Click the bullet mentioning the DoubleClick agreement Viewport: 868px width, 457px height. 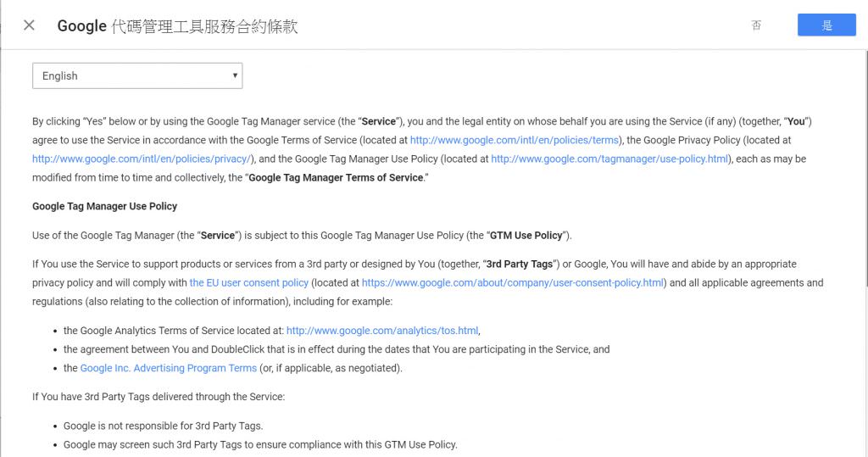[x=336, y=349]
